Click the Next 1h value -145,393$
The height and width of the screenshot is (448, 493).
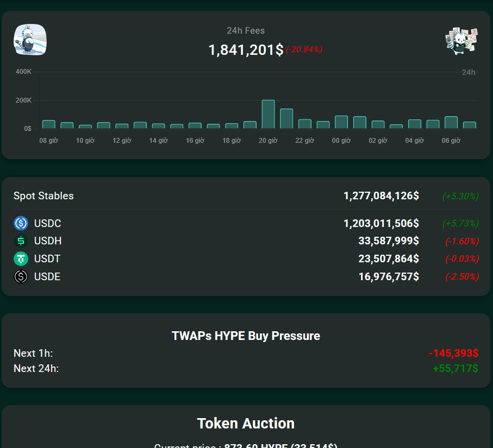click(x=453, y=354)
